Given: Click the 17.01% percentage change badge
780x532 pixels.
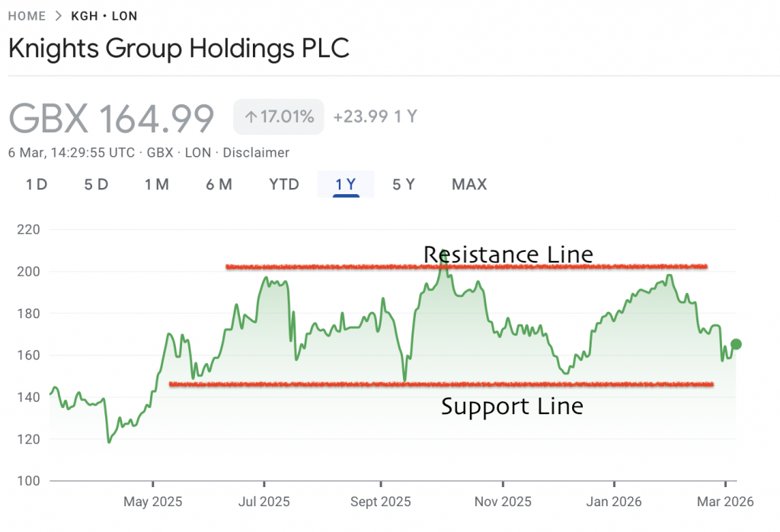Looking at the screenshot, I should (x=279, y=116).
